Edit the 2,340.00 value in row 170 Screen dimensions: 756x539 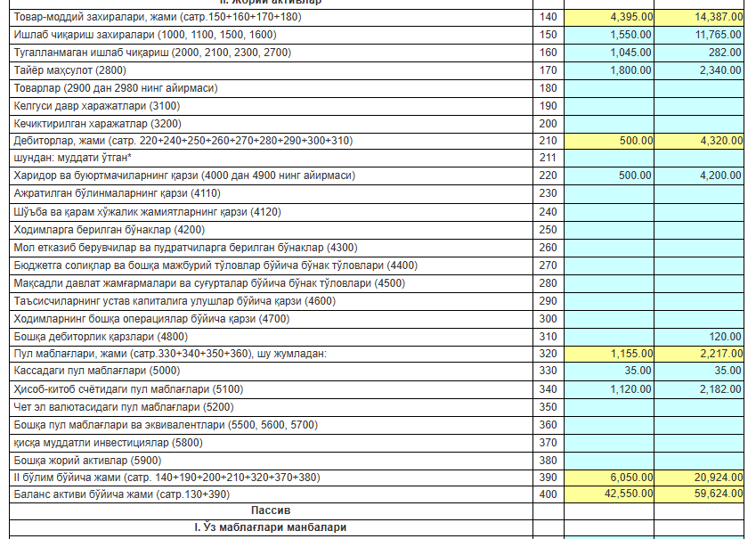[699, 70]
